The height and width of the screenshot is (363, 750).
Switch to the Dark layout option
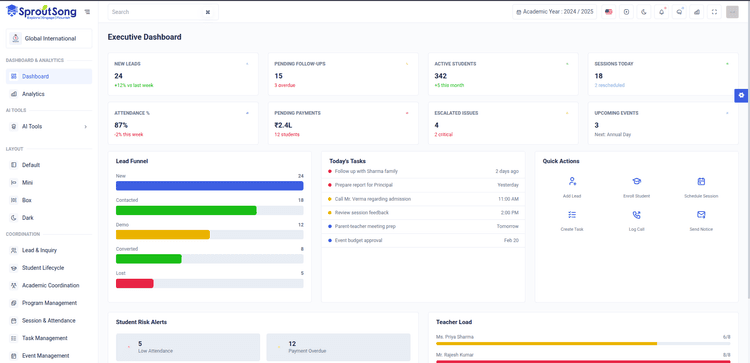tap(49, 218)
